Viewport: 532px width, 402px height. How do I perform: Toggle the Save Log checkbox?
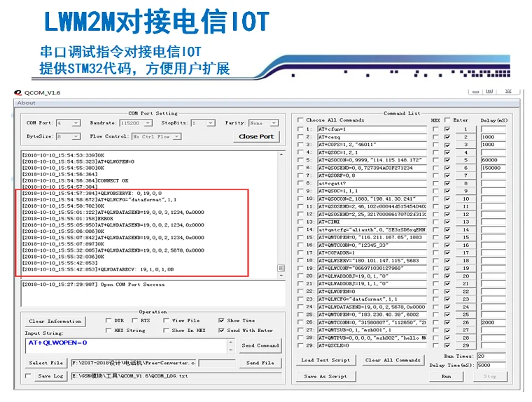tap(28, 375)
